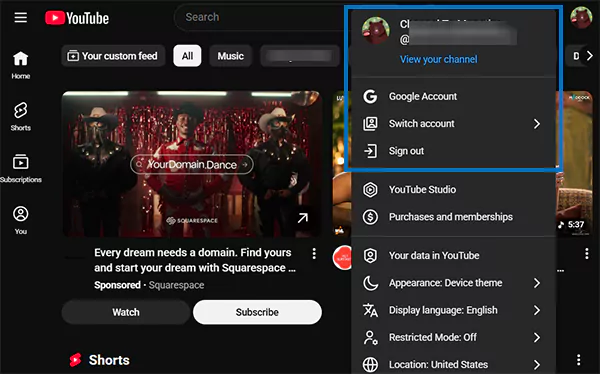Open Shorts from the sidebar
This screenshot has height=374, width=600.
21,117
